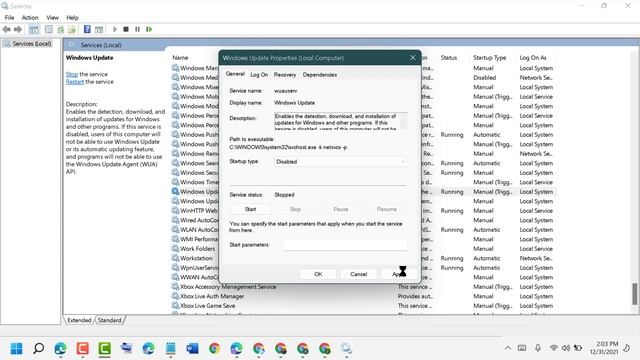Image resolution: width=640 pixels, height=360 pixels.
Task: Click the Wi-Fi network tray icon
Action: (x=553, y=348)
